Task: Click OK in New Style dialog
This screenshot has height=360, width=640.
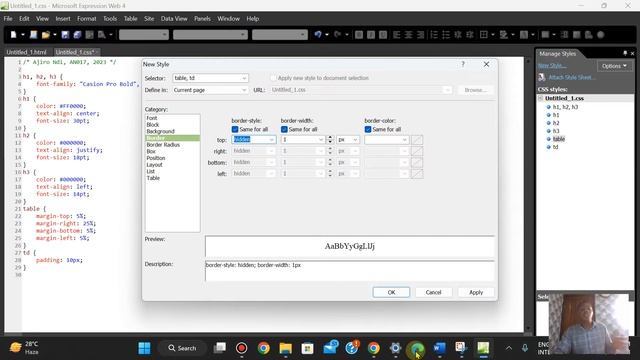Action: tap(391, 292)
